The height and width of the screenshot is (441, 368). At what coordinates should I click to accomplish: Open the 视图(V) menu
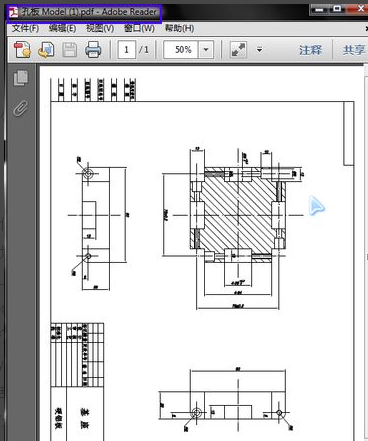(100, 28)
